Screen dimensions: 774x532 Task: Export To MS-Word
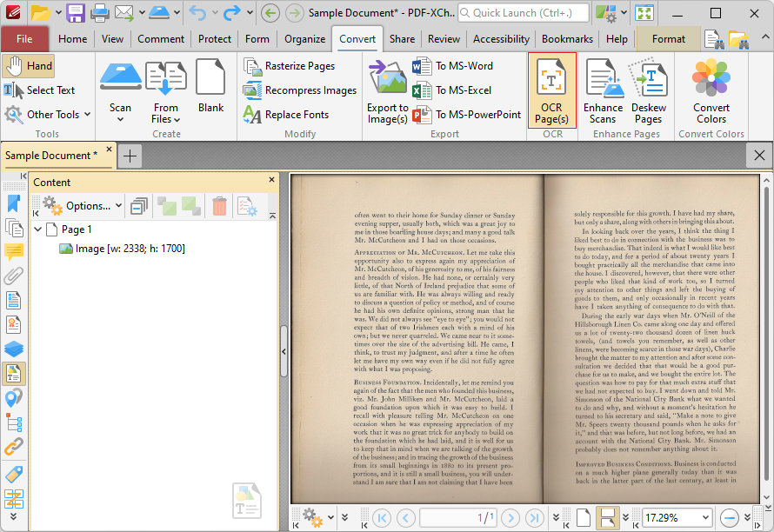click(452, 66)
